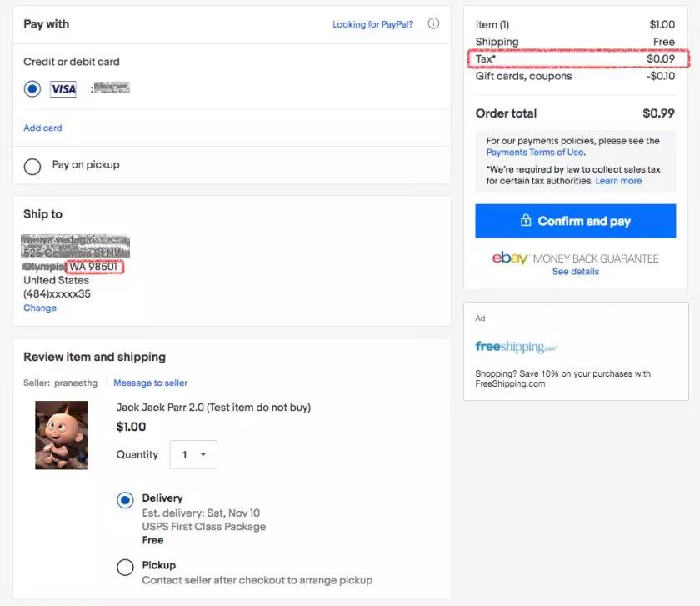Click the United States country line

coord(57,280)
